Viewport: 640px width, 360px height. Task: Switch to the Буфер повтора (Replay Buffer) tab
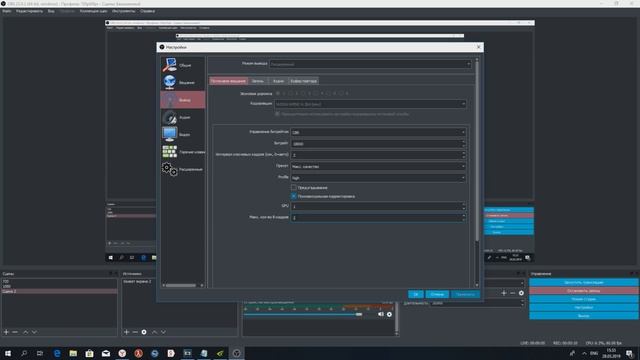(x=304, y=81)
